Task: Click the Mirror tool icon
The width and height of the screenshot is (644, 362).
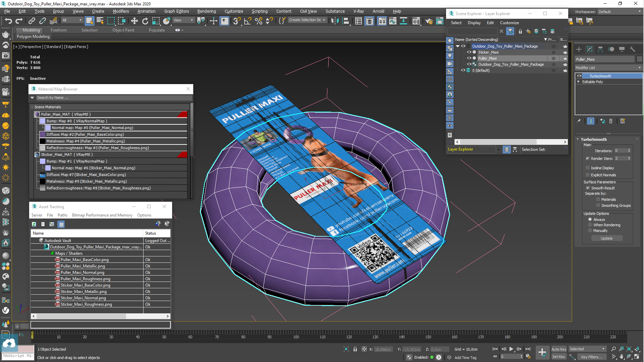Action: pyautogui.click(x=334, y=21)
